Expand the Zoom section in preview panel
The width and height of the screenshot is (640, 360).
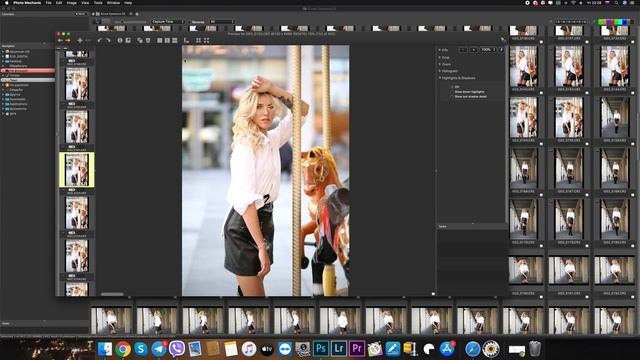pyautogui.click(x=440, y=64)
